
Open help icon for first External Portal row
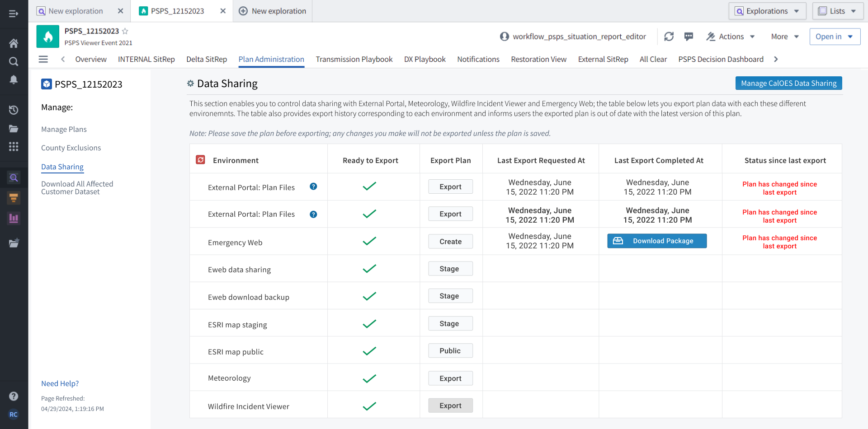pyautogui.click(x=313, y=187)
